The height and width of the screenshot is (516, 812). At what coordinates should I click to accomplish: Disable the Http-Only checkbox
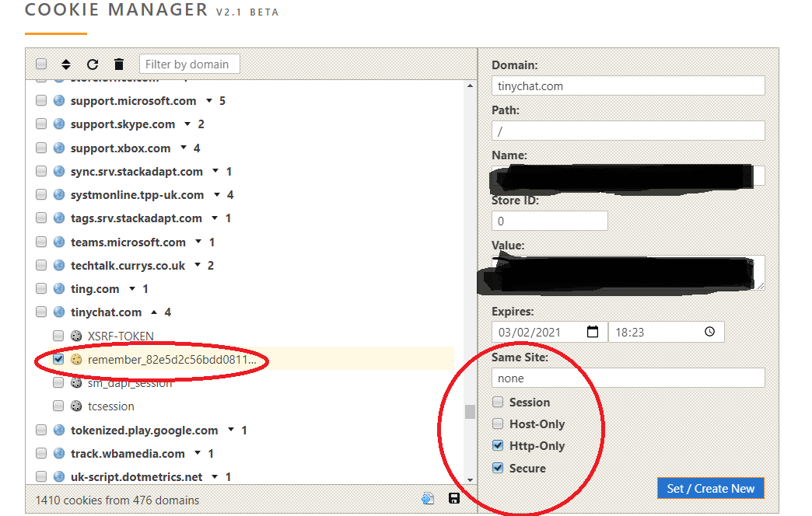[x=498, y=445]
